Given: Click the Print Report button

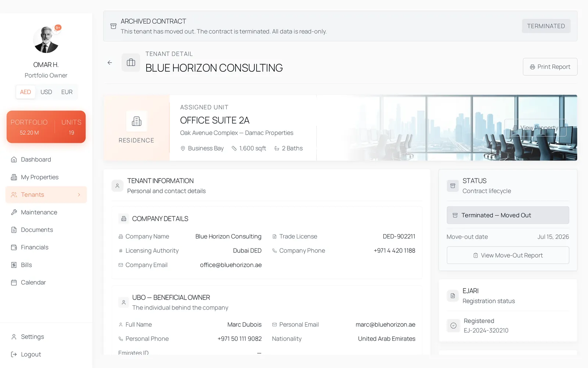Looking at the screenshot, I should tap(550, 67).
